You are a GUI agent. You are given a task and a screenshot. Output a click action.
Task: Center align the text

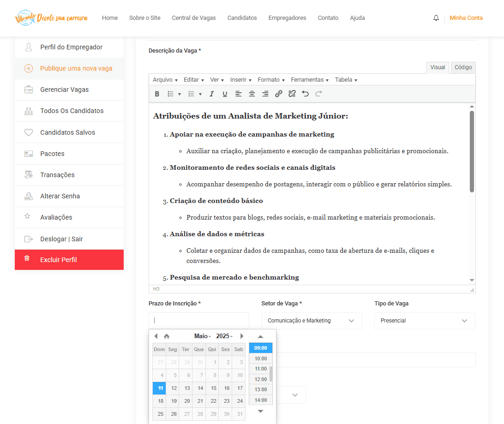point(252,94)
